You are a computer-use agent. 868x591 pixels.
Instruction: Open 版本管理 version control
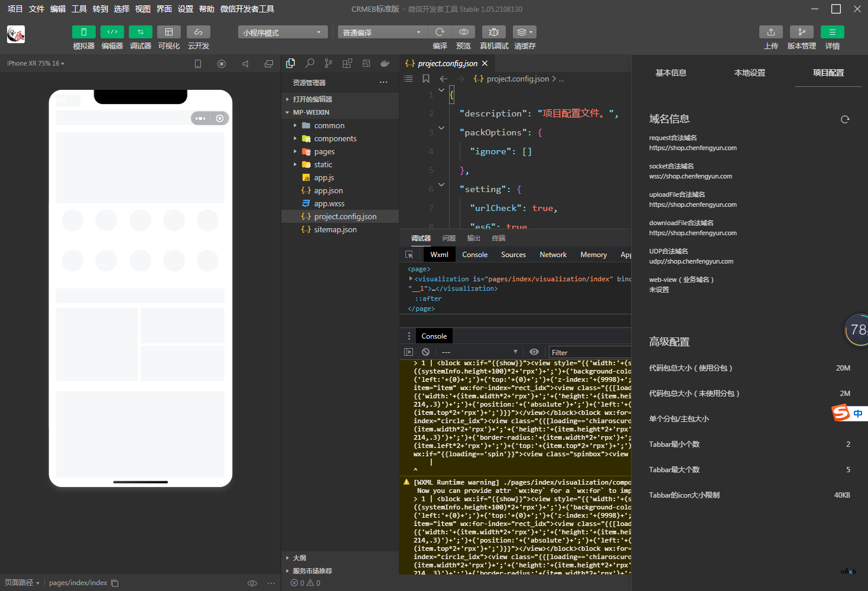802,32
